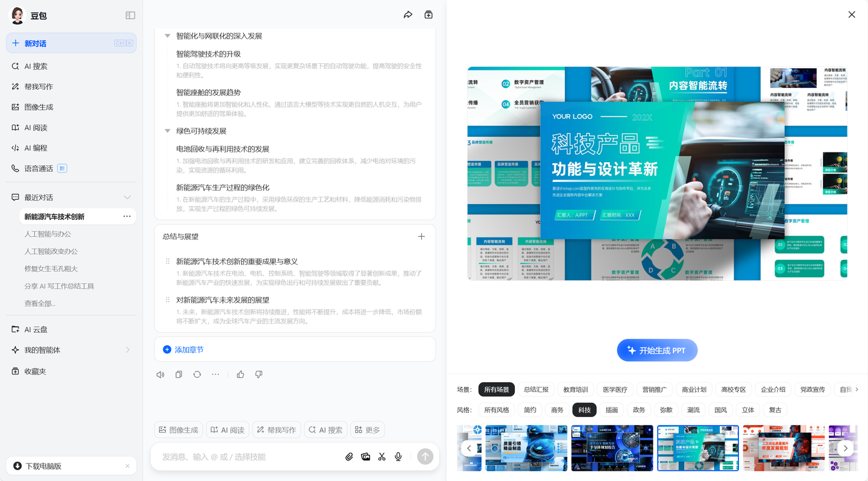Toggle read-aloud for the response
This screenshot has height=481, width=868.
tap(160, 374)
